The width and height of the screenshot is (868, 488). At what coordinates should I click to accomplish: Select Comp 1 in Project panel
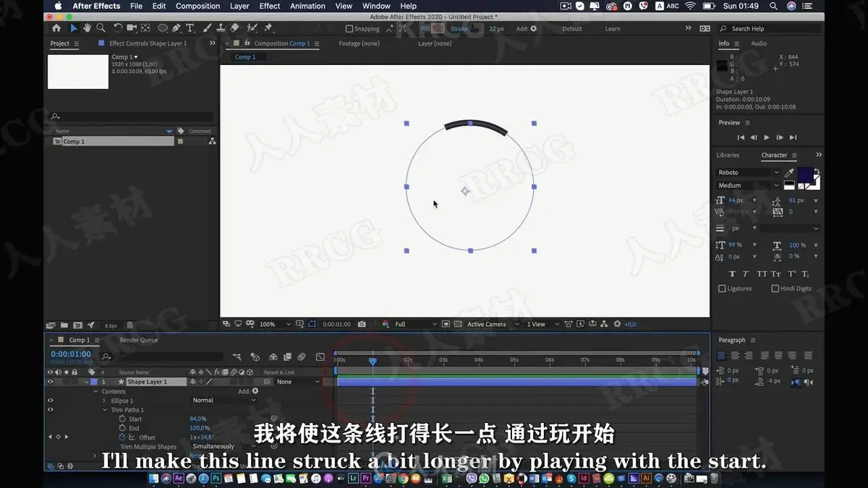click(114, 142)
